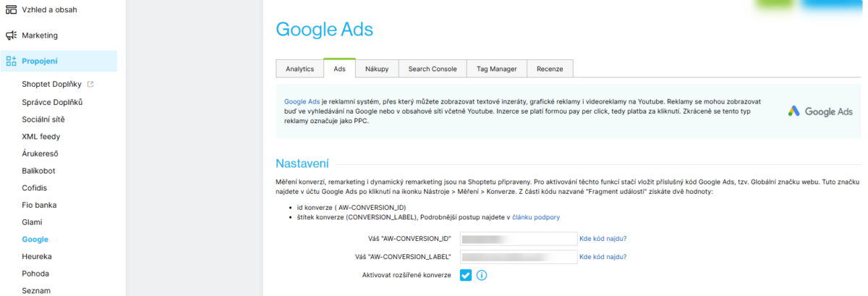Image resolution: width=868 pixels, height=296 pixels.
Task: Click the Vzhled a obsah sidebar icon
Action: 11,9
